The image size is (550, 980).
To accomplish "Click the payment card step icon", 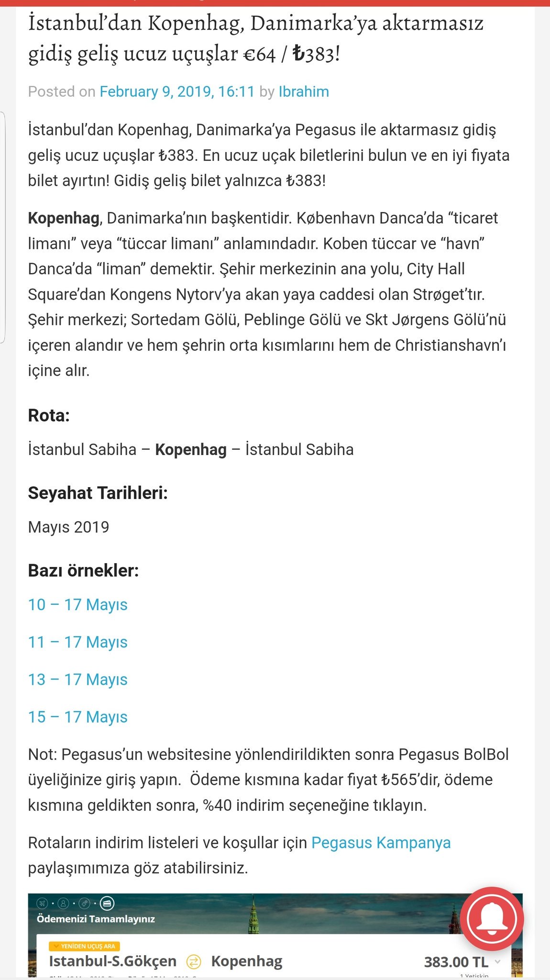I will pos(107,903).
